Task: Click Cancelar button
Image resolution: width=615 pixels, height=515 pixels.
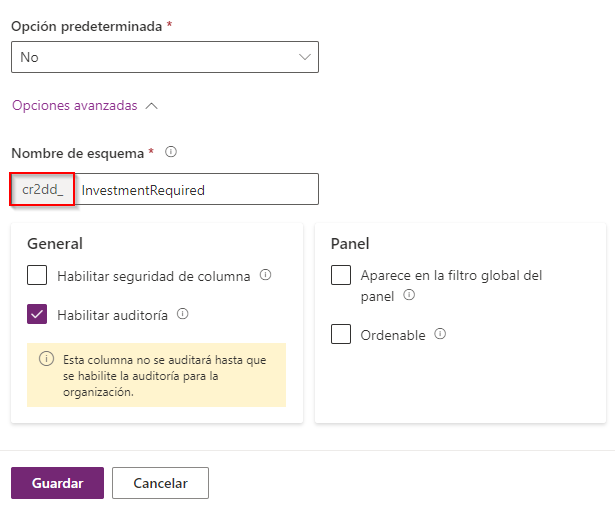Action: [x=160, y=482]
